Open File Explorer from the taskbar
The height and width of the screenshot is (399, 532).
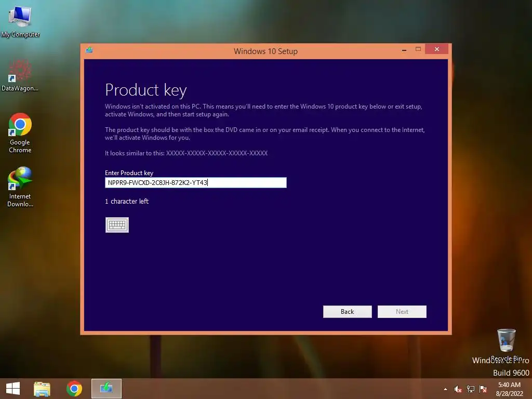click(x=42, y=389)
